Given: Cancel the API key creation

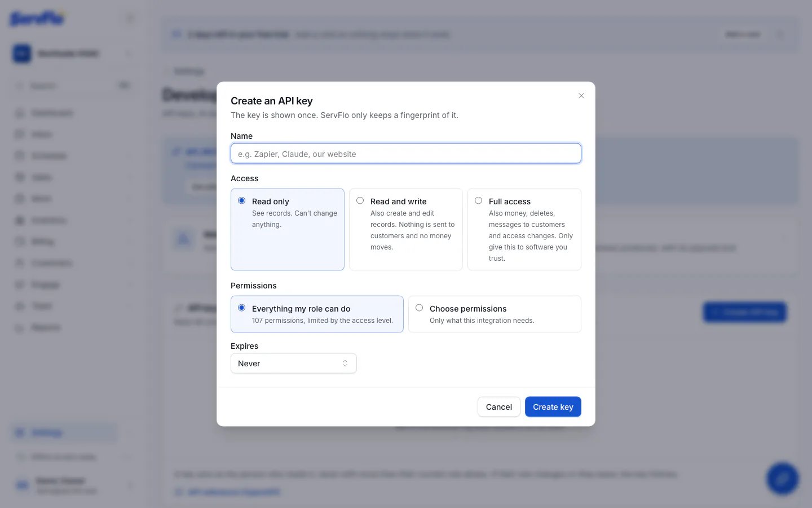Looking at the screenshot, I should [x=499, y=407].
